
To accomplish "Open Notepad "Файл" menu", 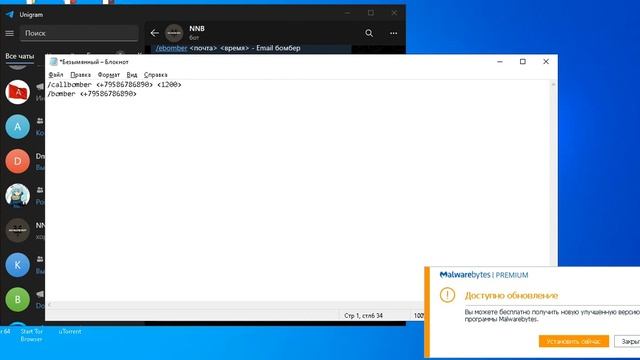I will coord(56,75).
